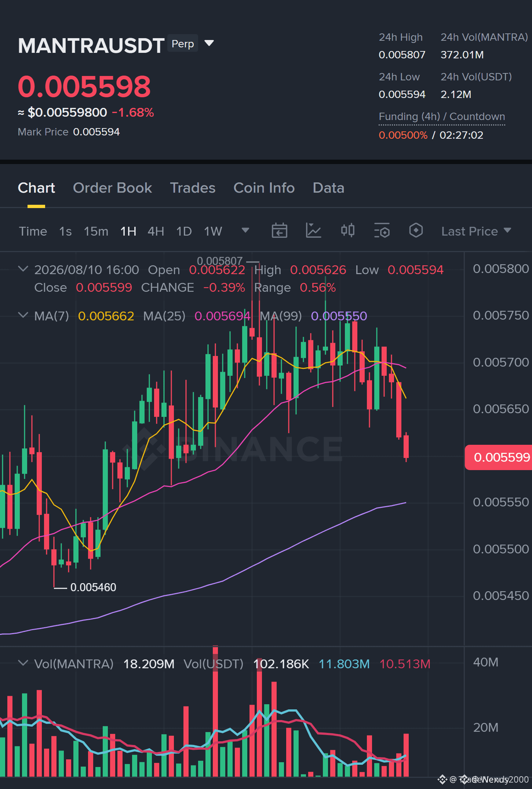Click the -1.68% price change

pyautogui.click(x=133, y=112)
